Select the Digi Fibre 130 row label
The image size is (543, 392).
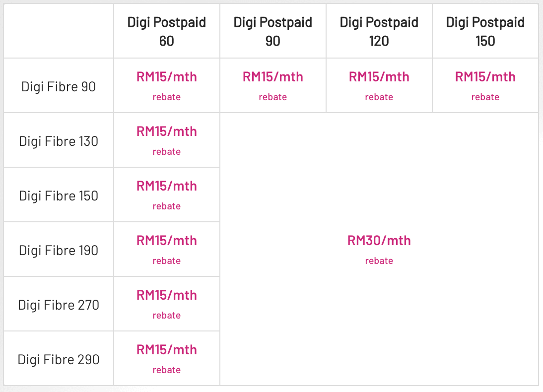(59, 141)
